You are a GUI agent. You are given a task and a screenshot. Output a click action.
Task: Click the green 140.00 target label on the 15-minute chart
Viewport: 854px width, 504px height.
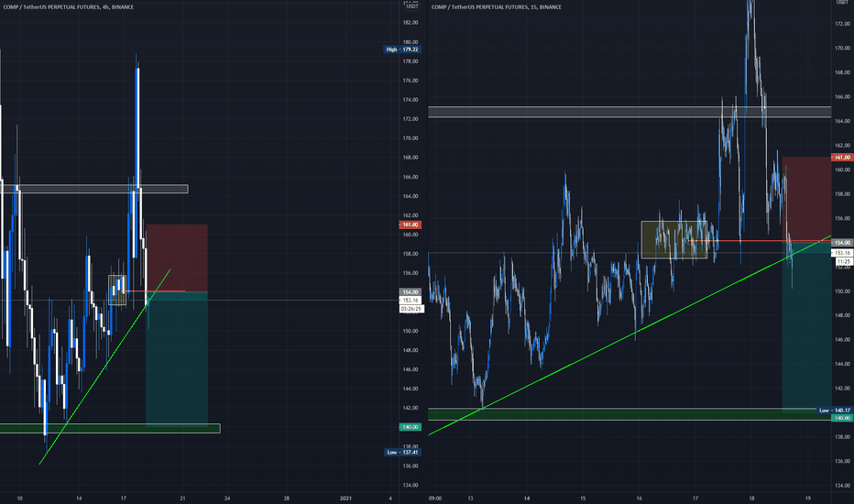[x=842, y=418]
